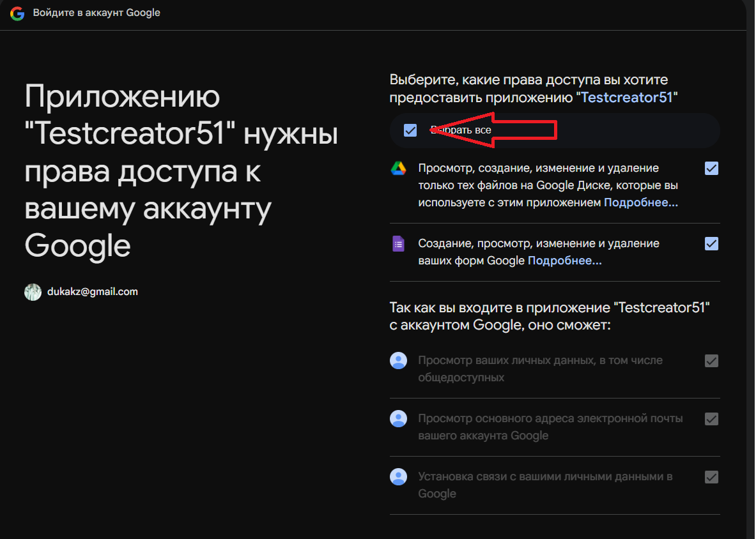Click the purple Google Forms icon
The width and height of the screenshot is (756, 539).
(398, 244)
